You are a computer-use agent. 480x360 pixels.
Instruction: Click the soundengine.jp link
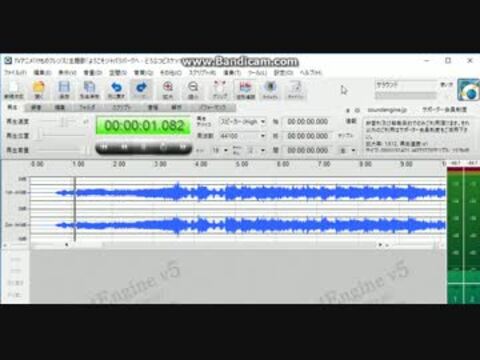[387, 110]
